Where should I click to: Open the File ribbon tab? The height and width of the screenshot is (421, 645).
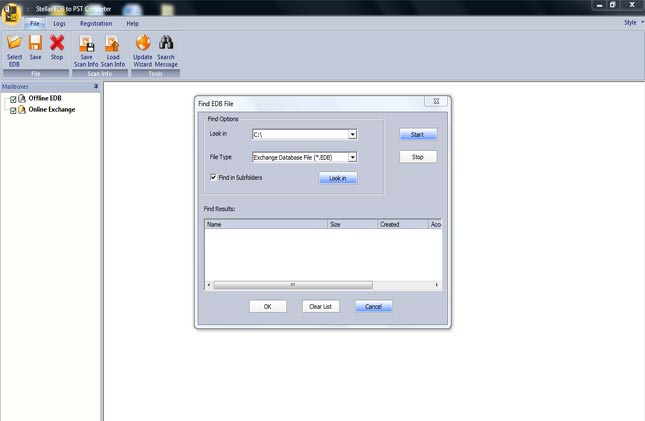click(35, 23)
